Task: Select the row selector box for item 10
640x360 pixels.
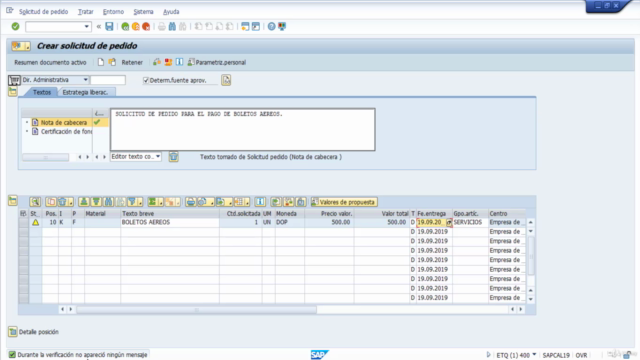Action: 24,222
